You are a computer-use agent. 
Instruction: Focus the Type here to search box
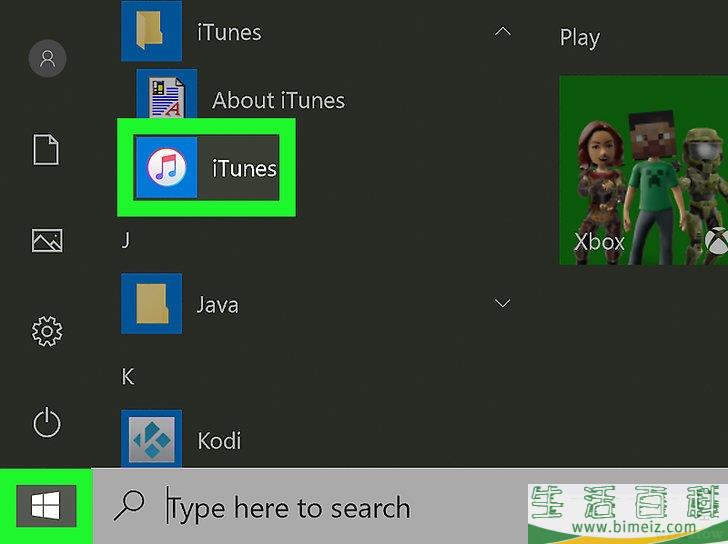point(310,506)
